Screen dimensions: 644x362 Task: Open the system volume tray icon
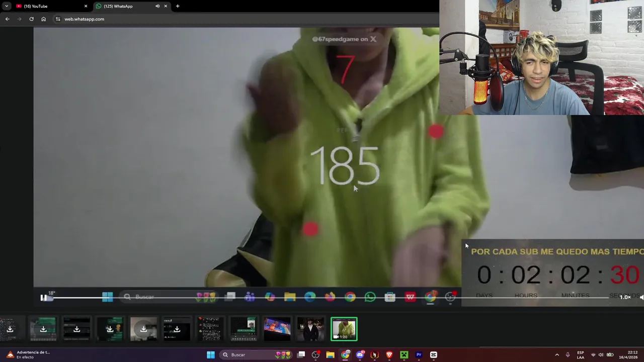coord(601,355)
